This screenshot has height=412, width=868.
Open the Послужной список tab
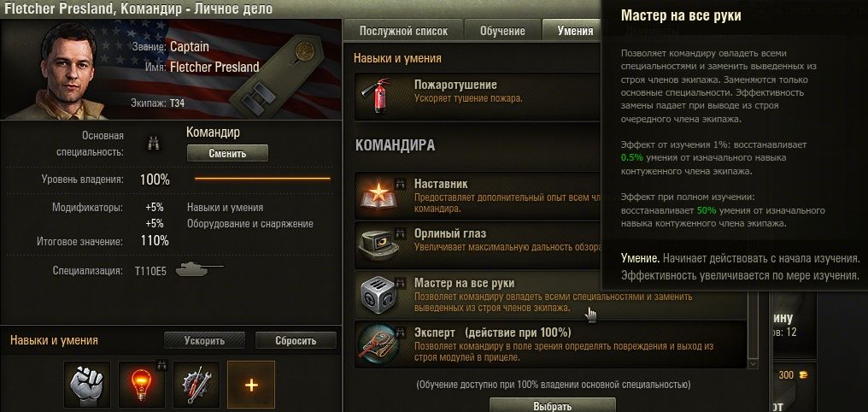403,31
